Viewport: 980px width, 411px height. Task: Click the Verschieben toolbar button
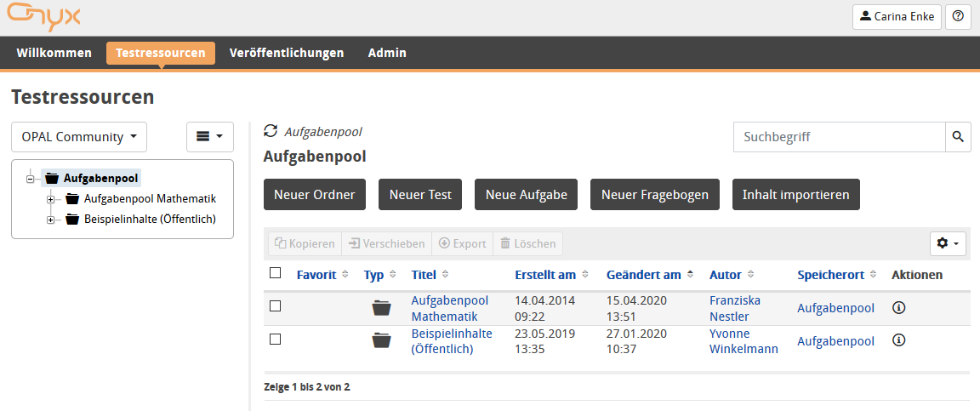pyautogui.click(x=387, y=244)
